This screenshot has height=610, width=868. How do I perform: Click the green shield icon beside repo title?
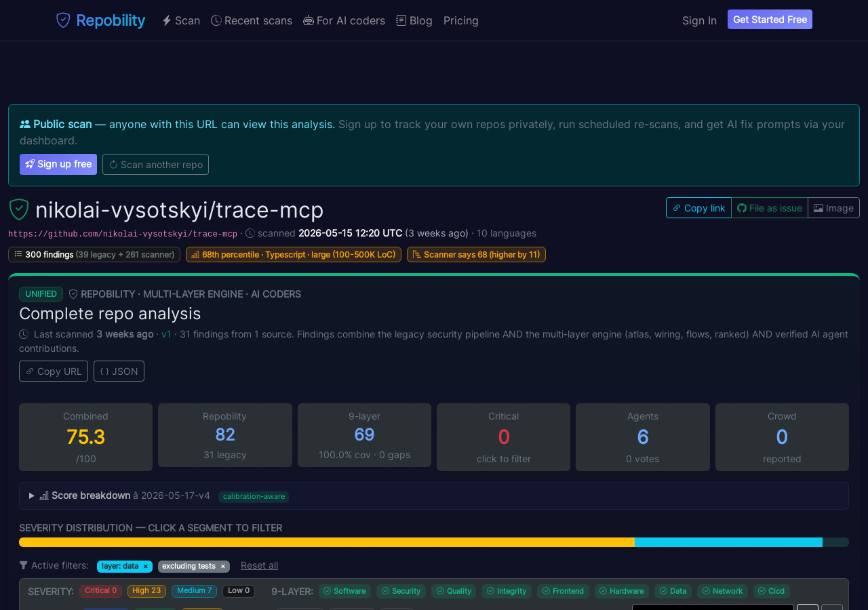pyautogui.click(x=19, y=209)
